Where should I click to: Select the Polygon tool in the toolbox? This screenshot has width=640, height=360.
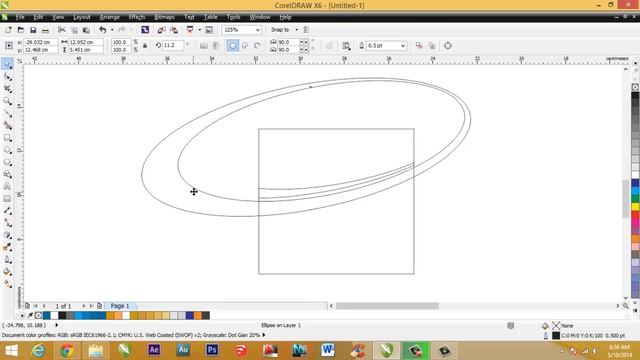click(7, 162)
